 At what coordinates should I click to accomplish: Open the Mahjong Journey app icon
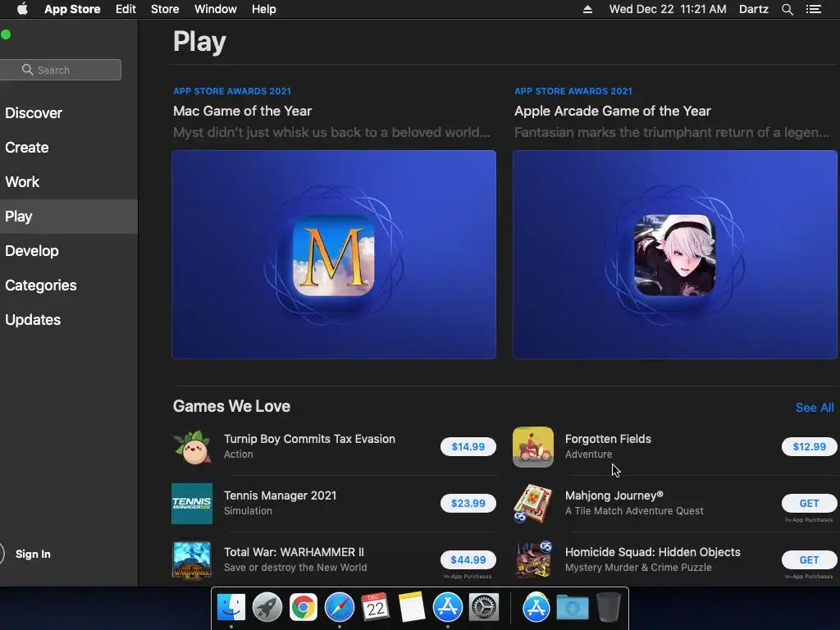(x=533, y=504)
